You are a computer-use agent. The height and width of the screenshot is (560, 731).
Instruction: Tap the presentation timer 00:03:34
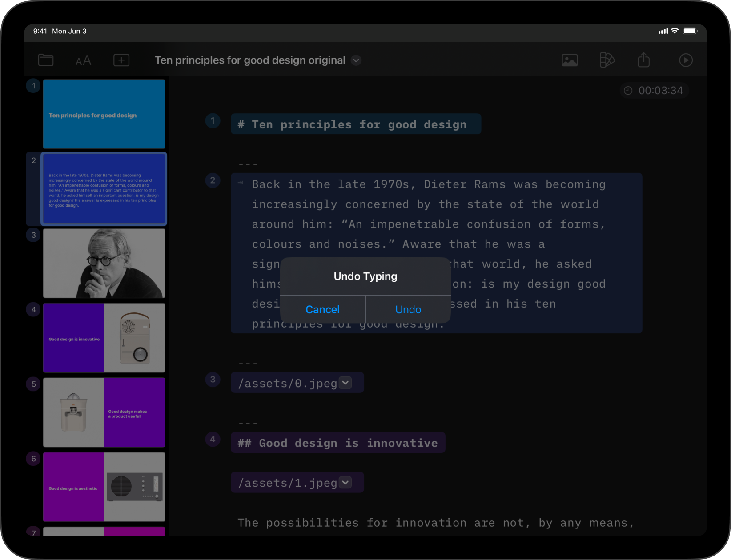[x=661, y=90]
